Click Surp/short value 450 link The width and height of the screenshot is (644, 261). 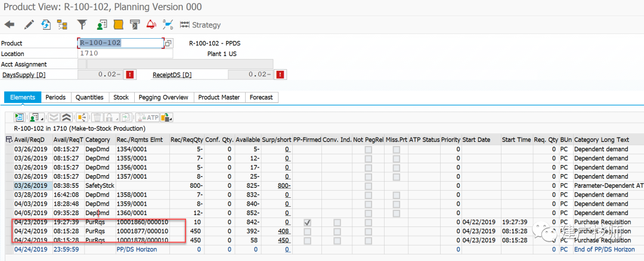pyautogui.click(x=284, y=240)
